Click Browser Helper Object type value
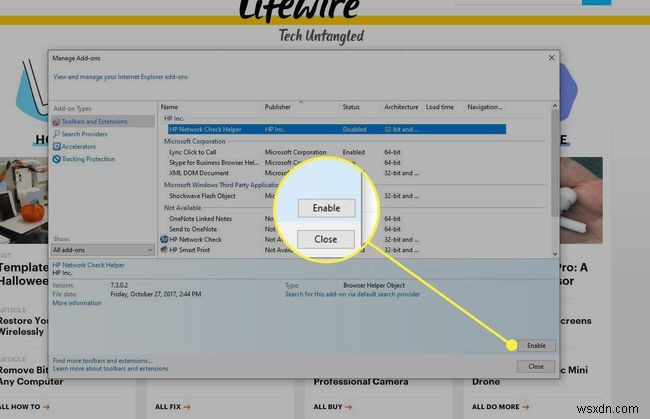The image size is (650, 419). pyautogui.click(x=374, y=285)
